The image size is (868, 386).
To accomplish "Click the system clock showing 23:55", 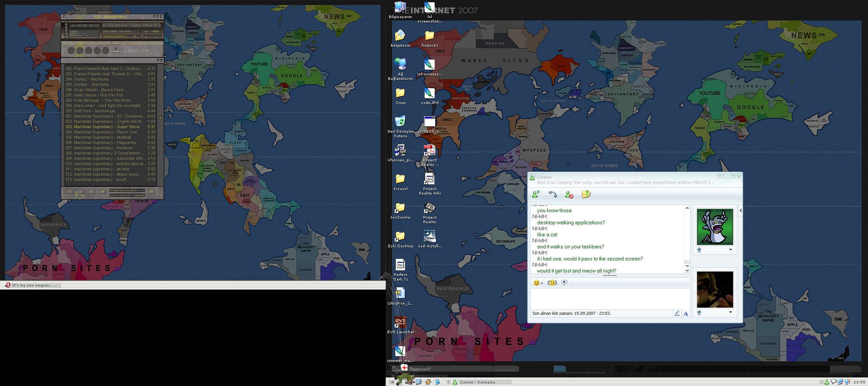I will (x=859, y=382).
